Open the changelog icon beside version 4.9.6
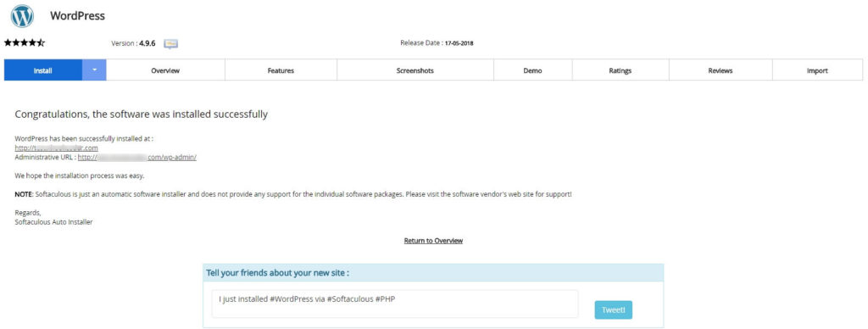868x329 pixels. point(171,44)
